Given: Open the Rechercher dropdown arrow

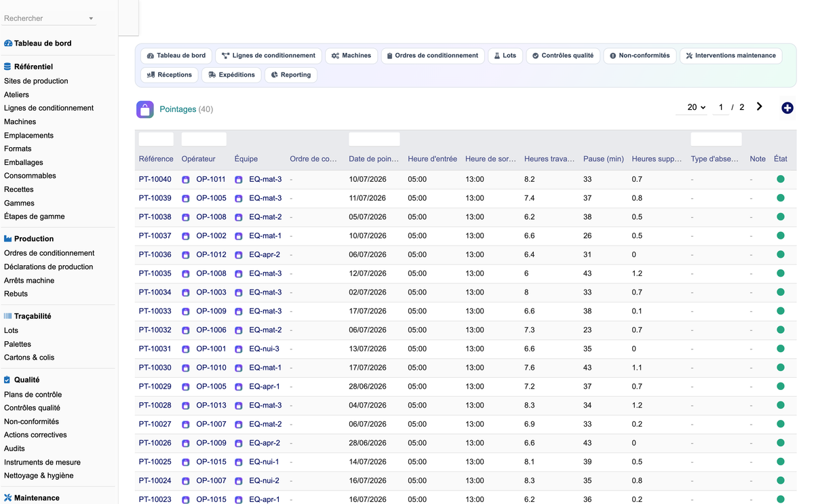Looking at the screenshot, I should pos(91,19).
